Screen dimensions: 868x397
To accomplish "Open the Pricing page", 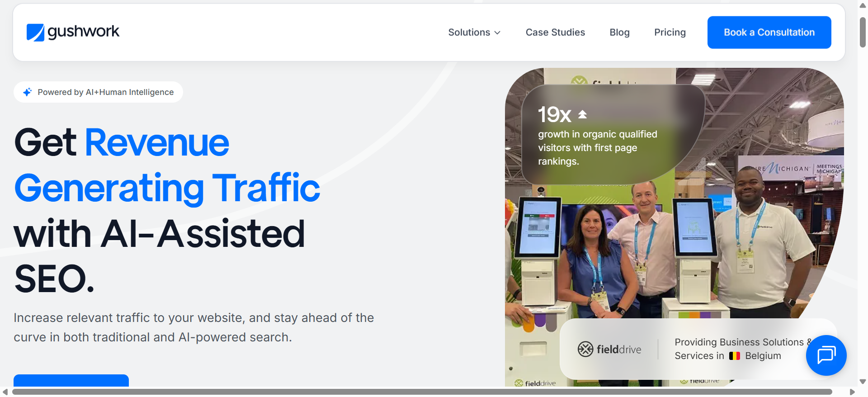I will 670,33.
